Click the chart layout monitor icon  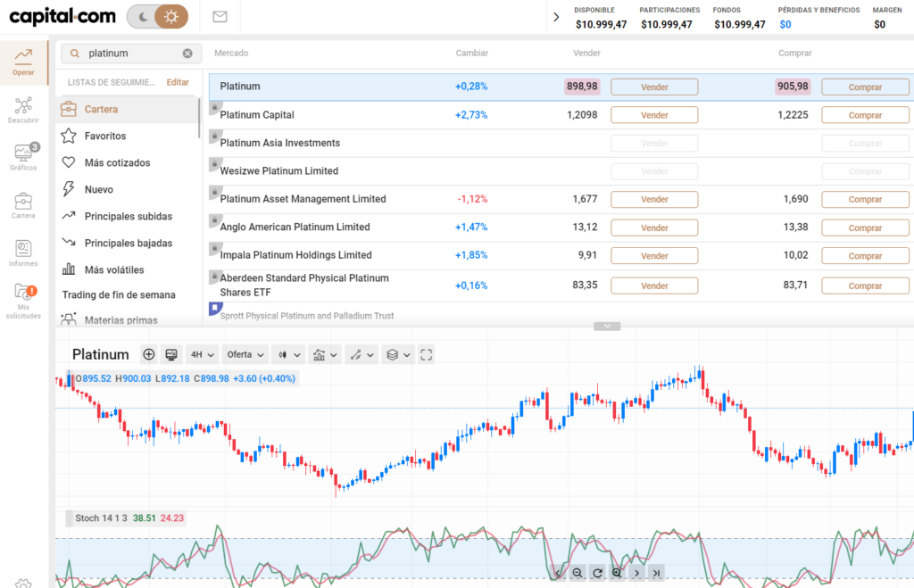(171, 354)
